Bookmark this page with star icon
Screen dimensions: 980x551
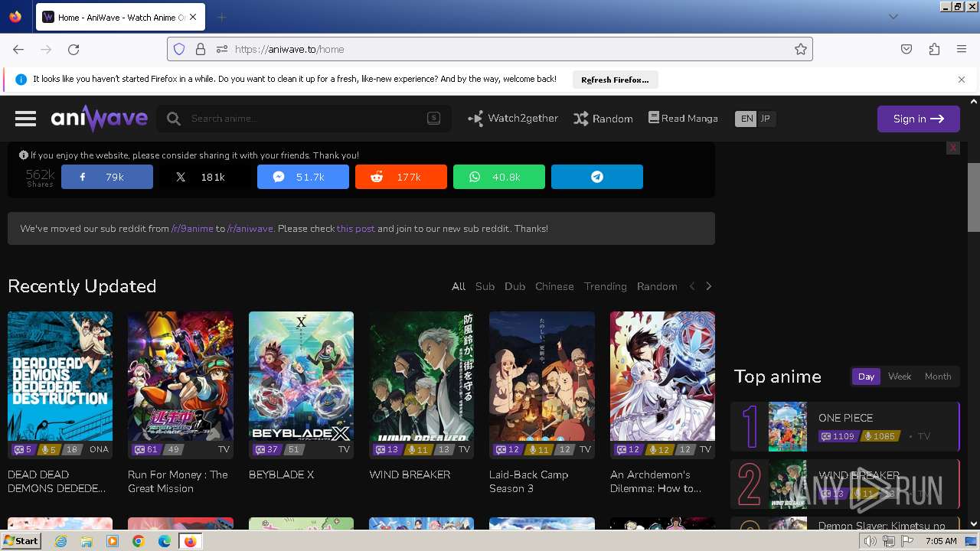[x=801, y=49]
